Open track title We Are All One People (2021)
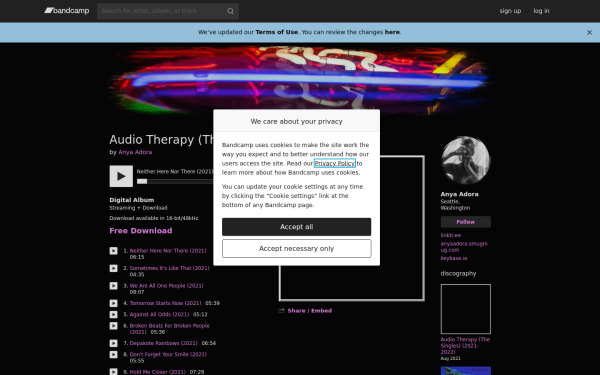The image size is (600, 375). (x=166, y=285)
